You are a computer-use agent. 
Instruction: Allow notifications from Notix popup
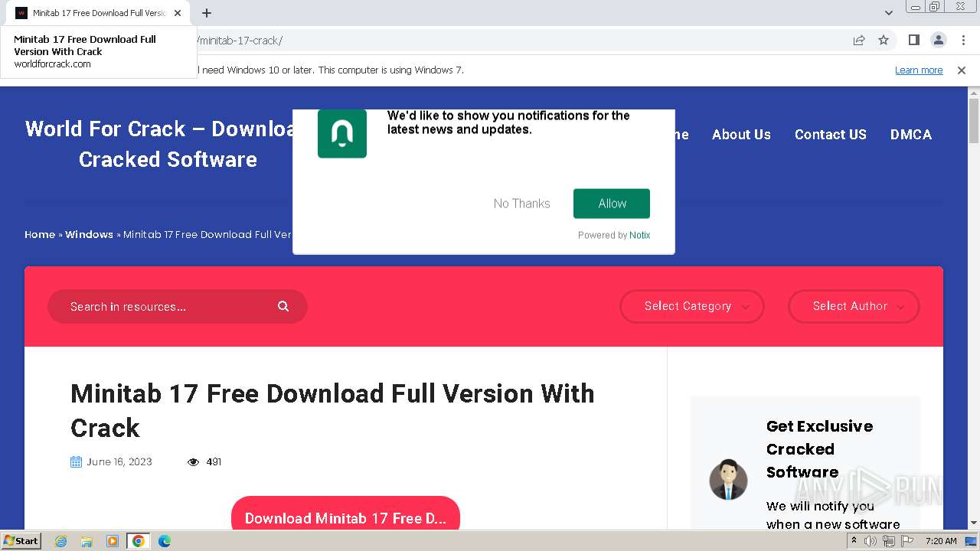pyautogui.click(x=612, y=204)
